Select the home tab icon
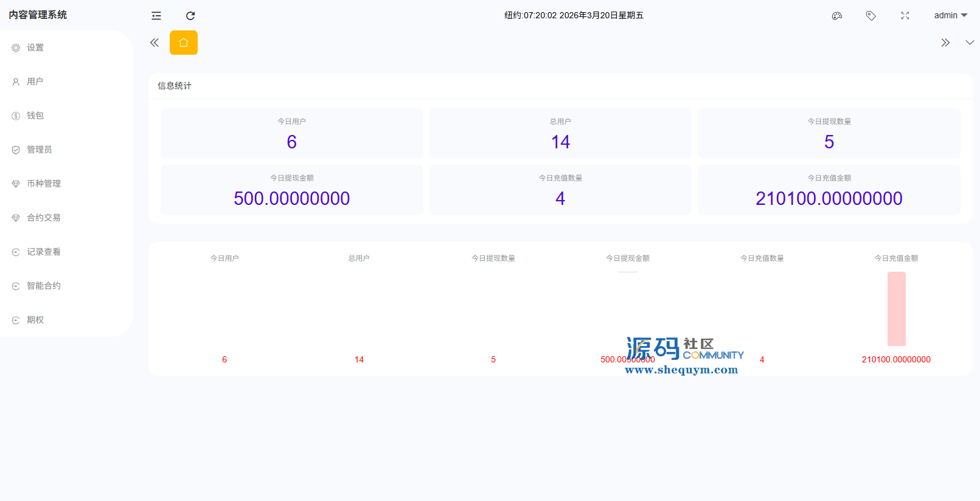The width and height of the screenshot is (980, 501). point(184,43)
